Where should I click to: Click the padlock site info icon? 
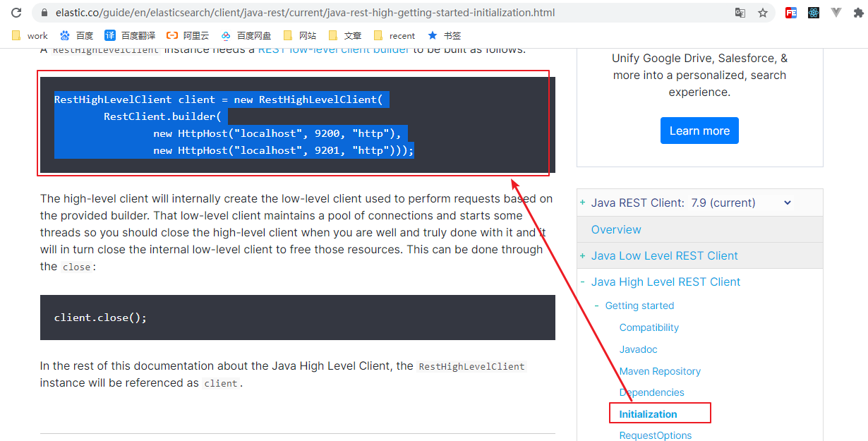point(44,13)
